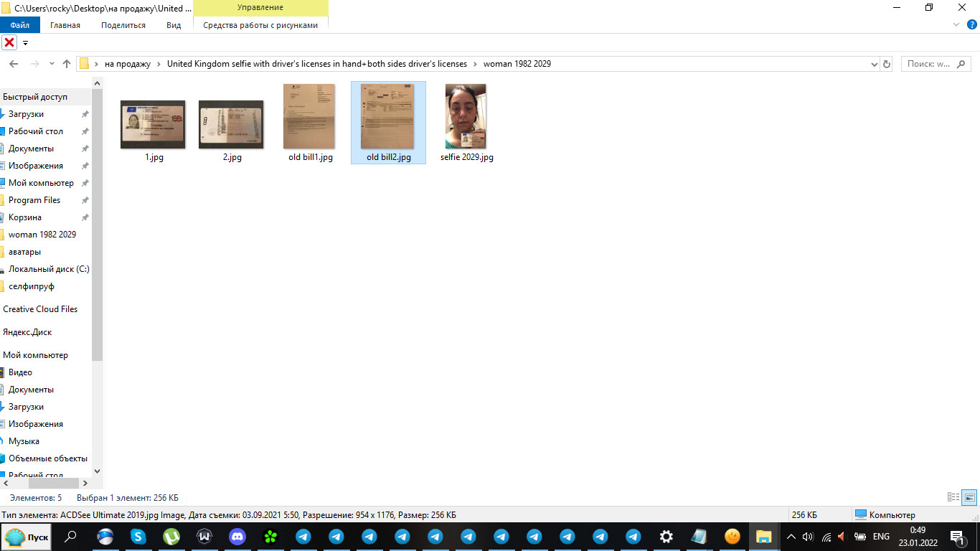This screenshot has height=551, width=980.
Task: Click the Пуск start button
Action: pyautogui.click(x=27, y=537)
